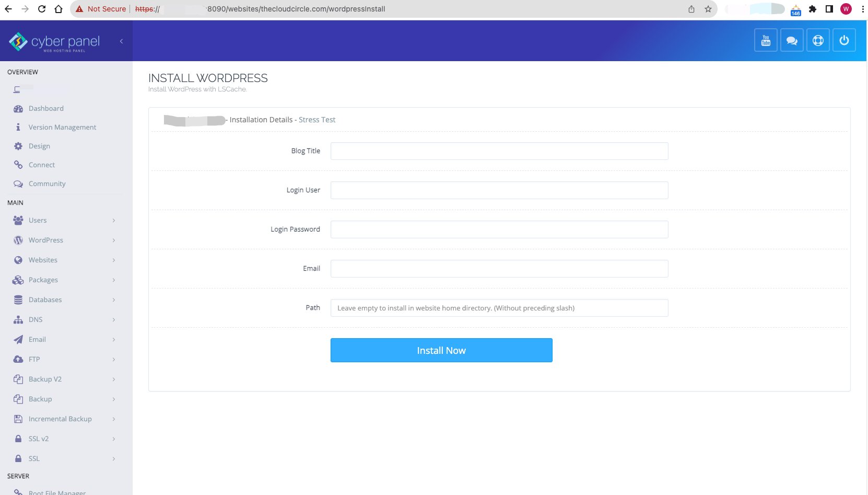Open the browser three-dot menu
Image resolution: width=868 pixels, height=495 pixels.
(x=863, y=9)
